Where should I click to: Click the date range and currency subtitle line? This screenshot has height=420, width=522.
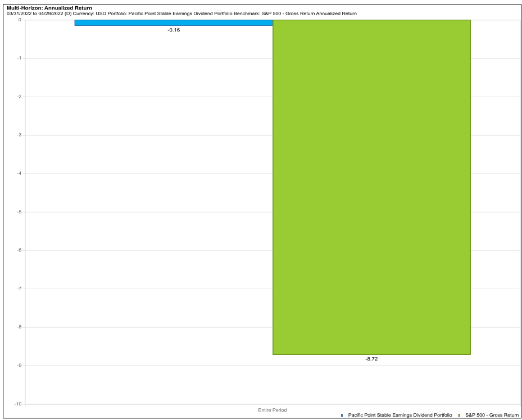pos(181,13)
